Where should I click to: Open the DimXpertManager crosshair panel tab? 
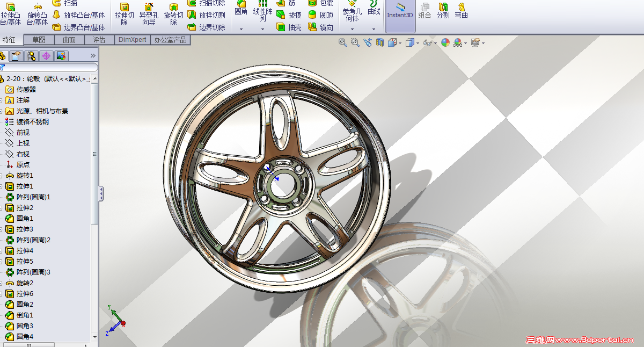46,55
